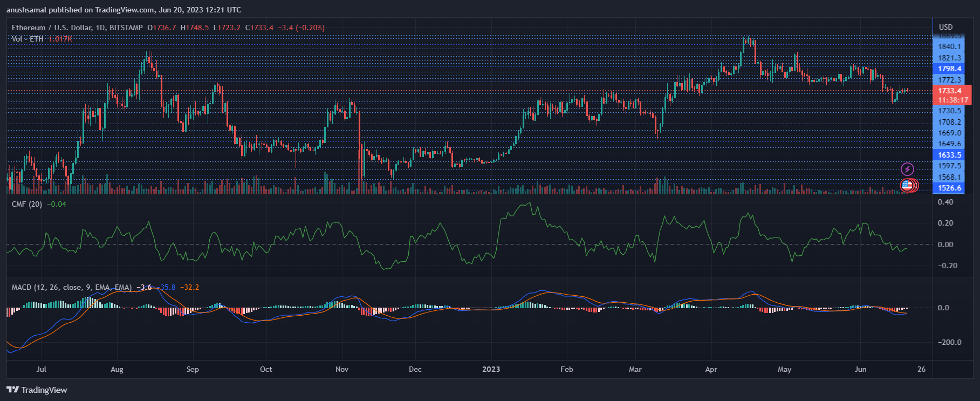Click the Aug label on time axis
This screenshot has height=401, width=980.
tap(116, 369)
